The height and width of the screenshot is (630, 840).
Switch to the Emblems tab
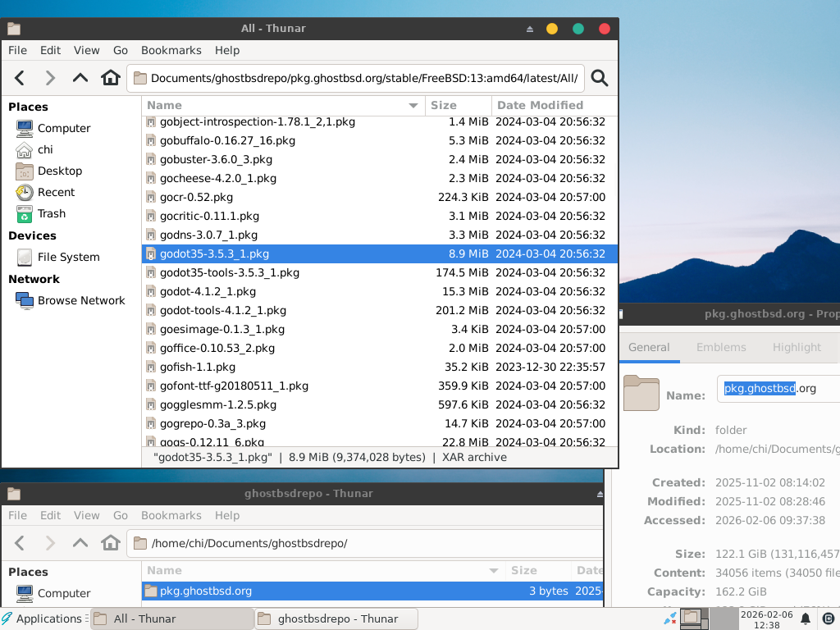(721, 347)
